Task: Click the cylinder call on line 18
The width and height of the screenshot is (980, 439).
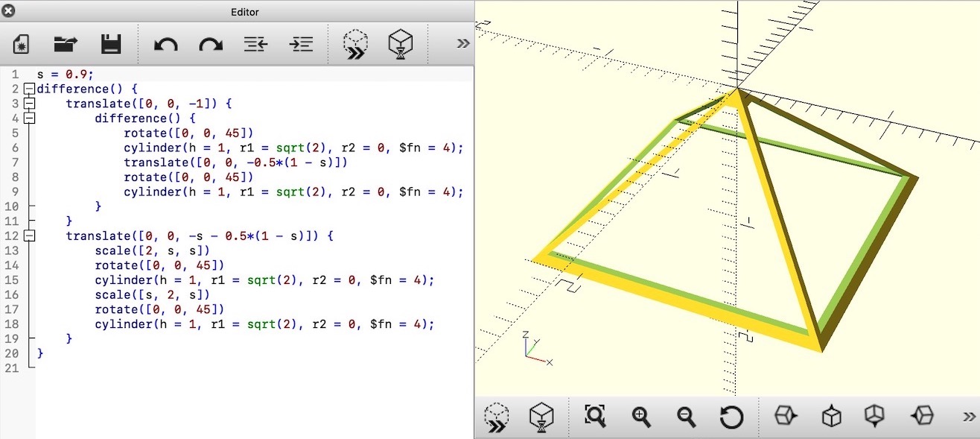Action: click(x=264, y=325)
